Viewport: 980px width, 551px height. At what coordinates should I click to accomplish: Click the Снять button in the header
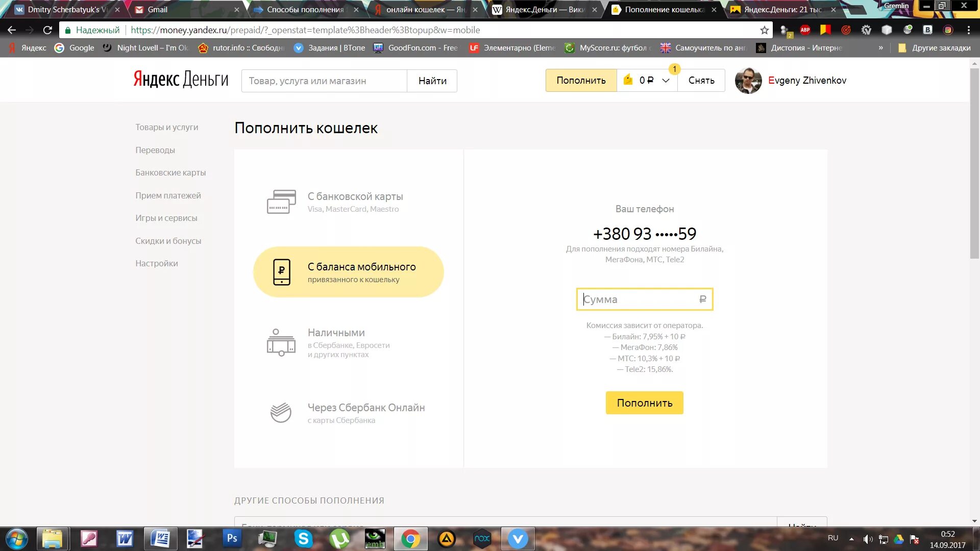tap(701, 81)
